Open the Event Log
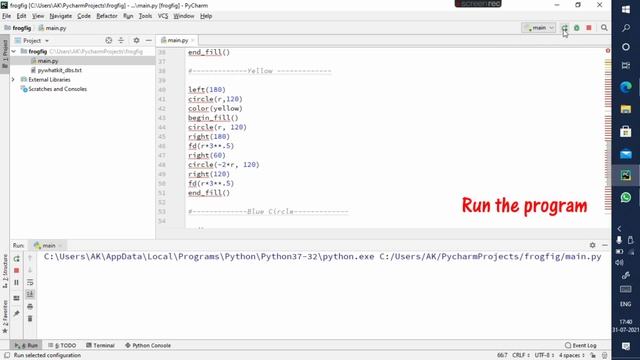 [581, 345]
